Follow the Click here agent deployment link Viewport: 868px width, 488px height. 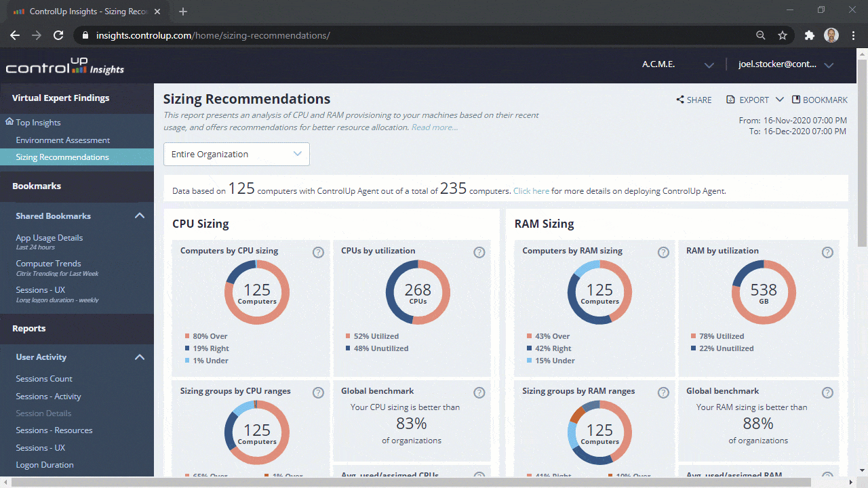click(531, 191)
